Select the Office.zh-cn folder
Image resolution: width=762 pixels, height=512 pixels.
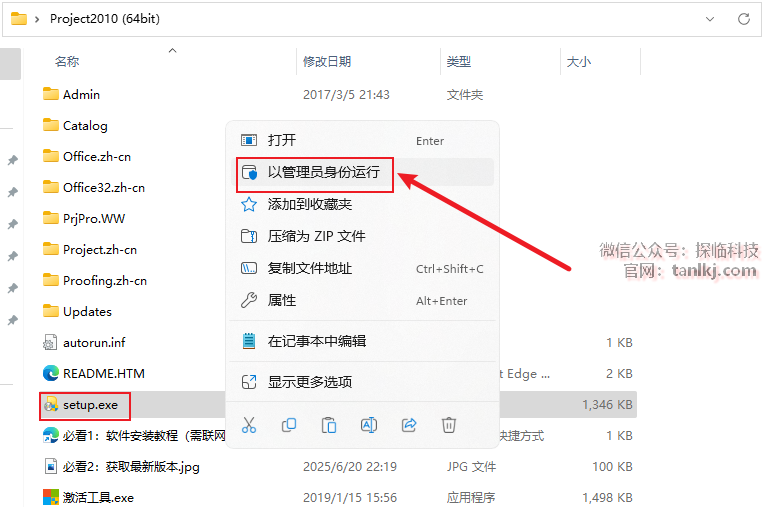(87, 156)
